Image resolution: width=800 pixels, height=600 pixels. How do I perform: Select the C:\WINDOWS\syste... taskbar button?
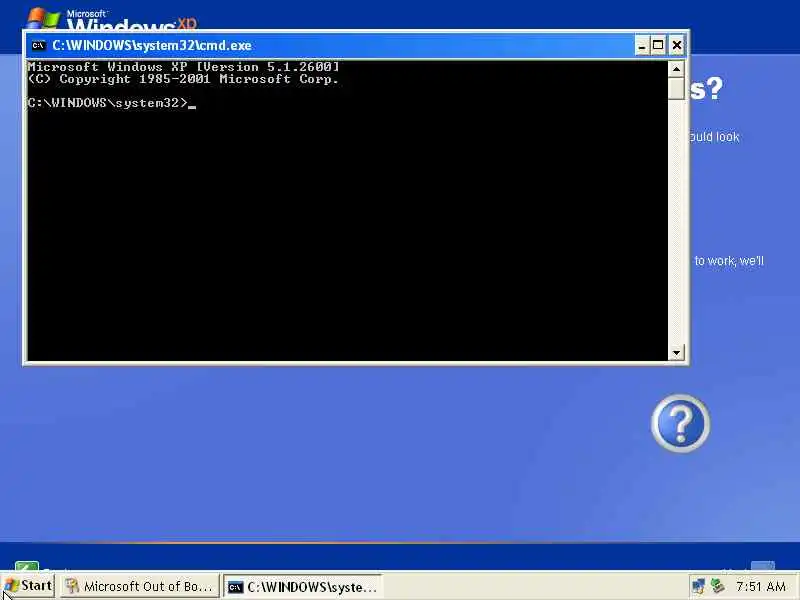pos(302,587)
